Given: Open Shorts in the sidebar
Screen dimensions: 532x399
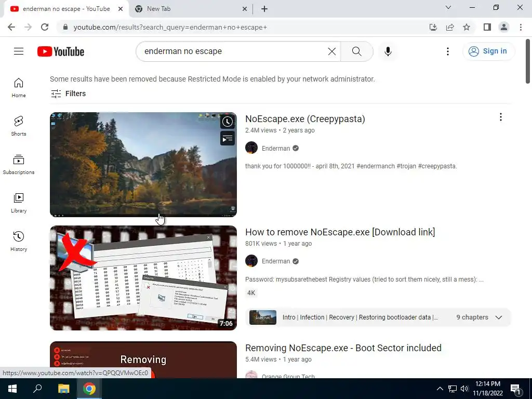Looking at the screenshot, I should (19, 126).
